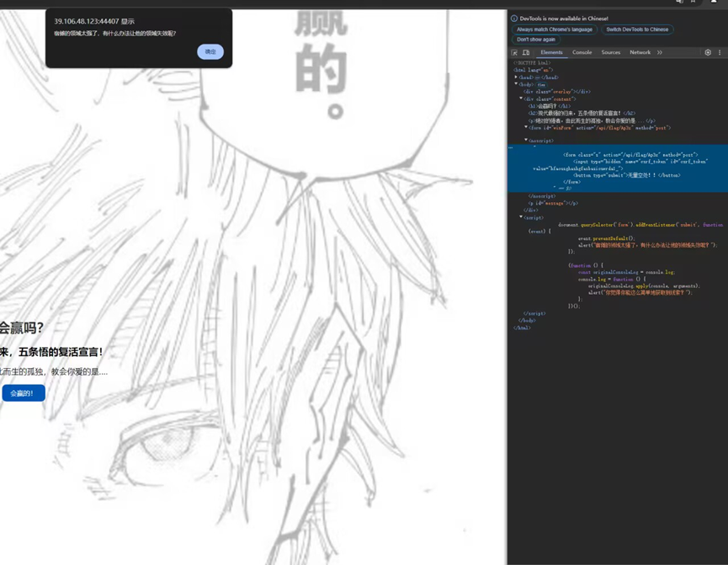Click the closing /body tag line

pyautogui.click(x=527, y=320)
